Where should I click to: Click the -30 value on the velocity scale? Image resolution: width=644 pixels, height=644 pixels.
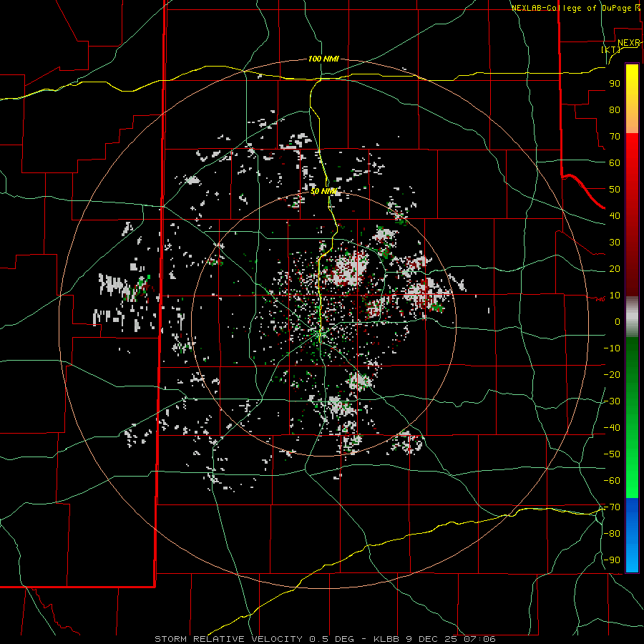coord(612,401)
